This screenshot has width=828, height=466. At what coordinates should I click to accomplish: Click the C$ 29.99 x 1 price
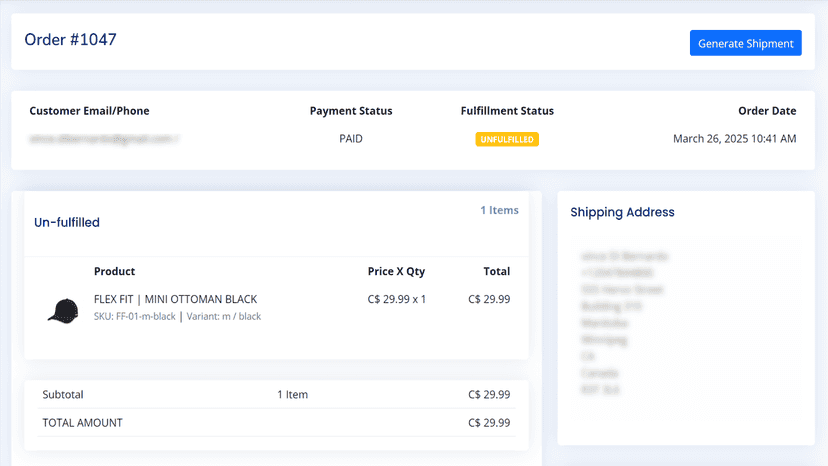pyautogui.click(x=397, y=299)
